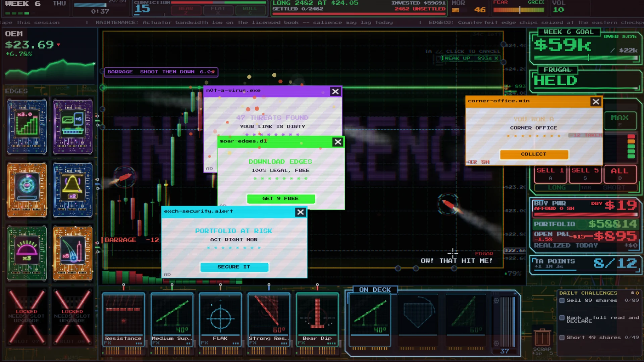Screen dimensions: 644x362
Task: Click the SELL 5 button
Action: pyautogui.click(x=585, y=174)
